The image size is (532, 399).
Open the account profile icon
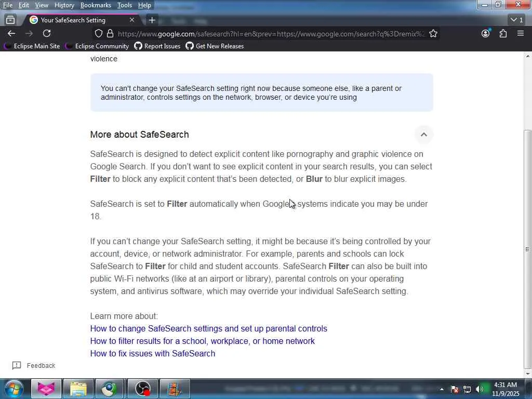point(486,33)
